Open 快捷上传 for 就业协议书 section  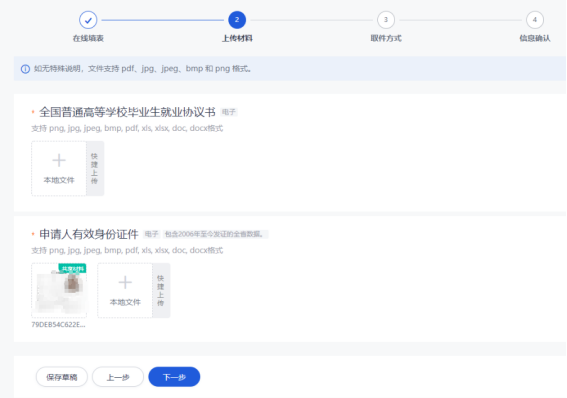coord(95,168)
